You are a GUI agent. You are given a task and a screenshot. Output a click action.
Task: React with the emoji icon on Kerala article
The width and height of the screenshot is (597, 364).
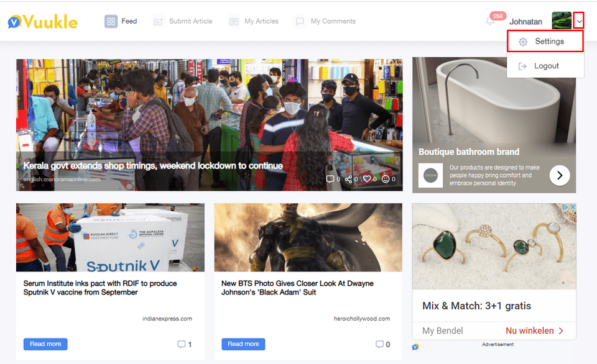tap(386, 179)
